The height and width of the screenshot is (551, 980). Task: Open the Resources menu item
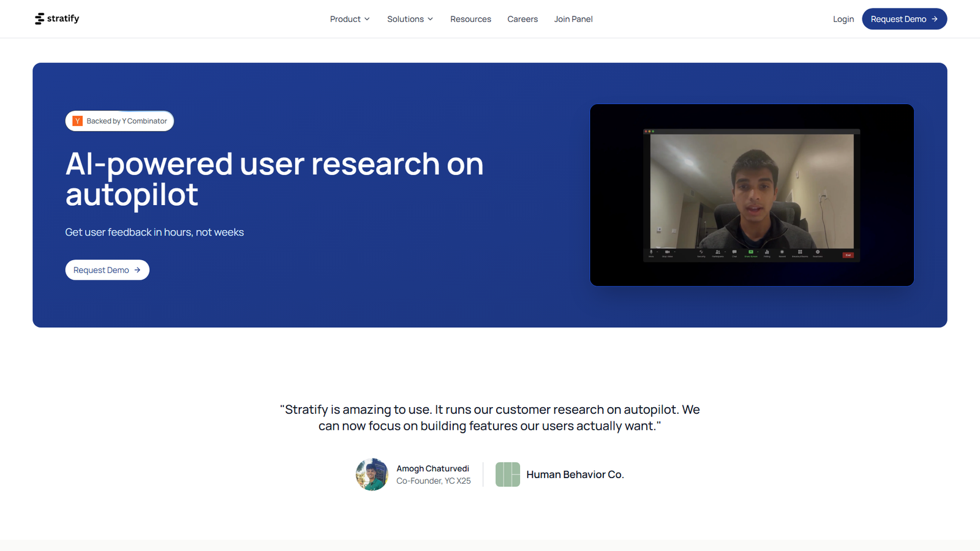click(470, 19)
